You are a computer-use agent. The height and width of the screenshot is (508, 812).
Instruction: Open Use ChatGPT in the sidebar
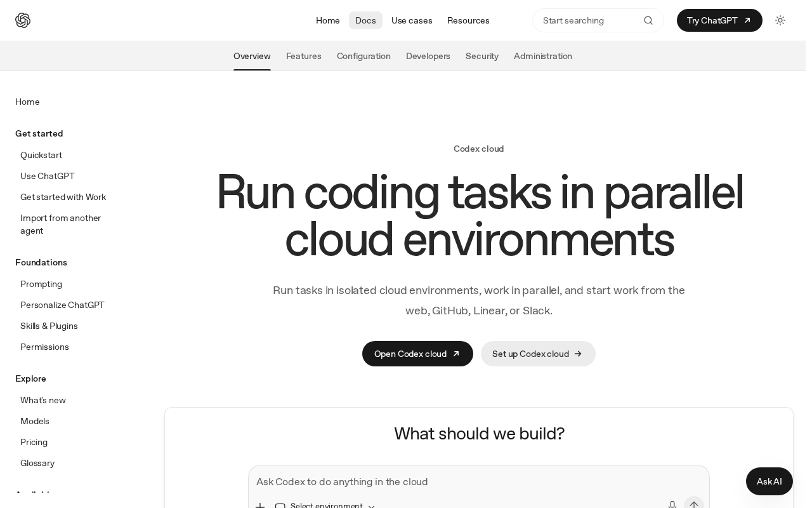[48, 176]
